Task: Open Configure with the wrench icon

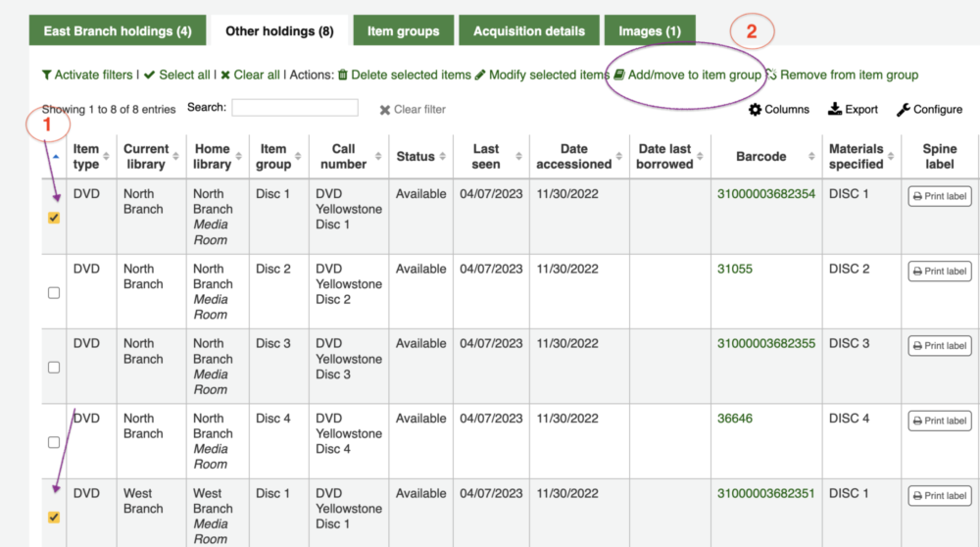Action: [904, 110]
